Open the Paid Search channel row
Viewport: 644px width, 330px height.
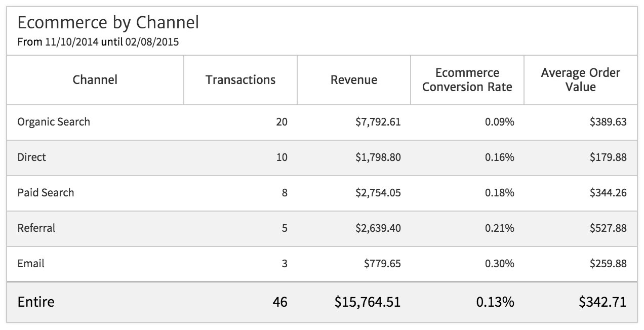click(x=46, y=193)
